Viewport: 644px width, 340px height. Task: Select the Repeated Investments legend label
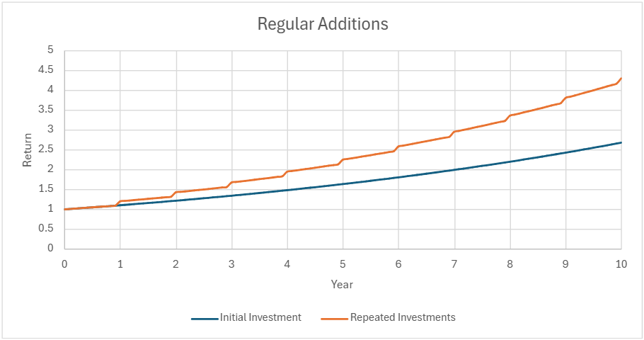click(x=403, y=317)
